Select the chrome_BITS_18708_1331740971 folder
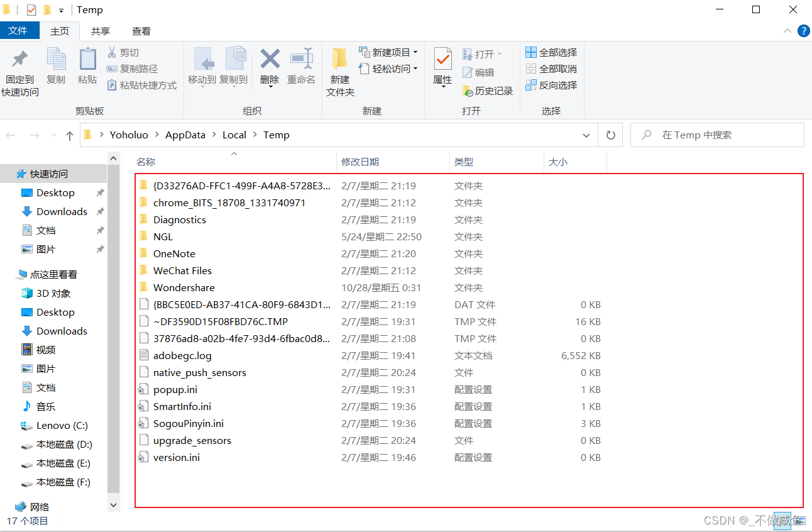 (x=229, y=202)
